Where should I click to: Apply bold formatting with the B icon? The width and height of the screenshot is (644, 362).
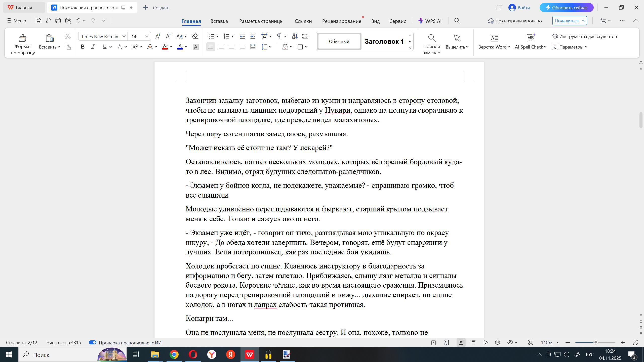83,47
